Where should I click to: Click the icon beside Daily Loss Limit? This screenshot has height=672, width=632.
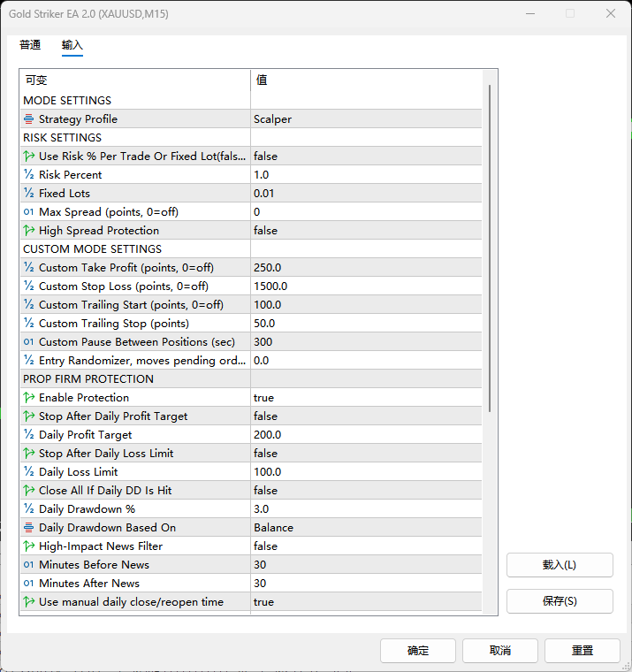coord(28,471)
